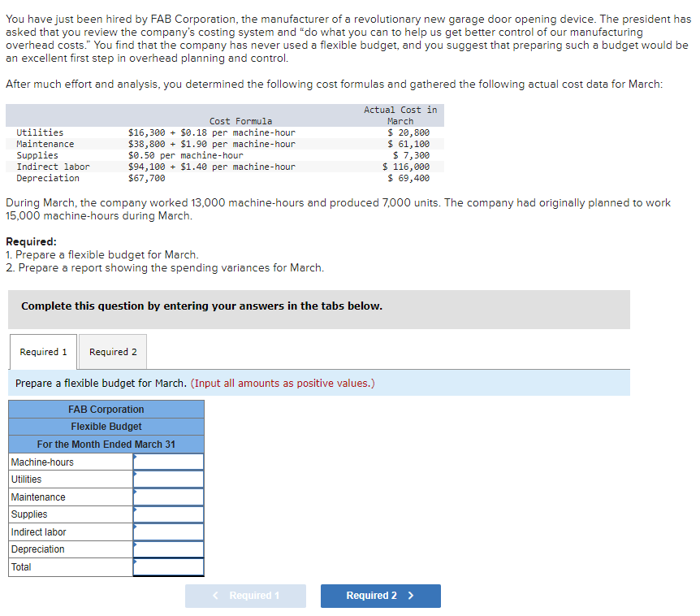Viewport: 700px width, 616px height.
Task: Select the Indirect labor input field
Action: pyautogui.click(x=168, y=532)
